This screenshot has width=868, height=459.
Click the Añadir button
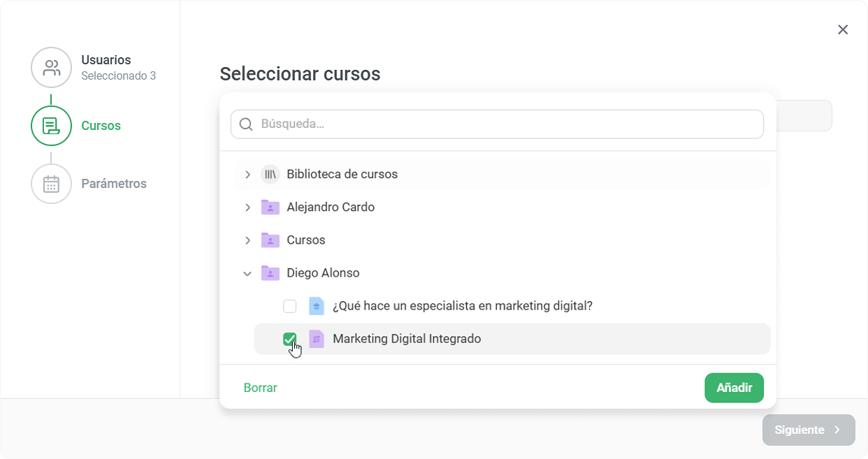[734, 388]
